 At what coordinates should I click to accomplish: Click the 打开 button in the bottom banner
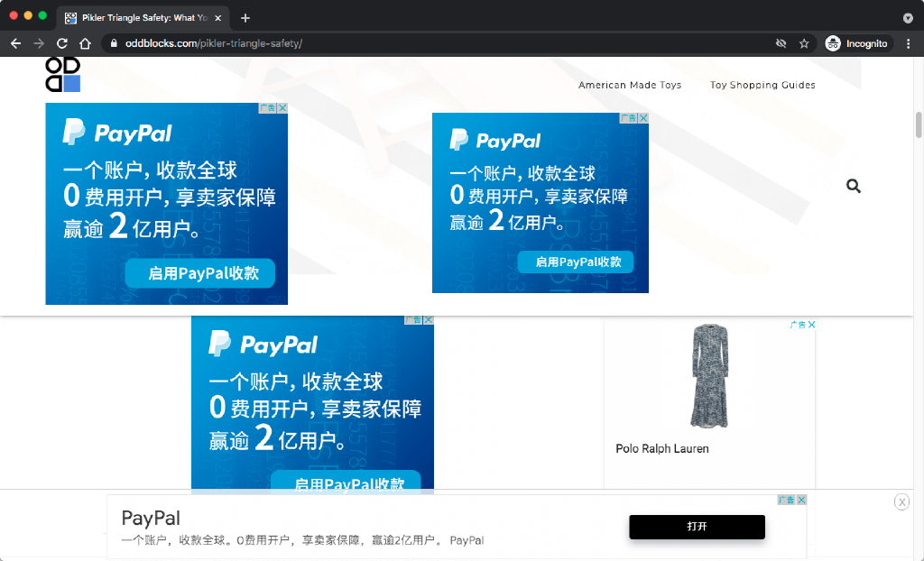coord(698,527)
